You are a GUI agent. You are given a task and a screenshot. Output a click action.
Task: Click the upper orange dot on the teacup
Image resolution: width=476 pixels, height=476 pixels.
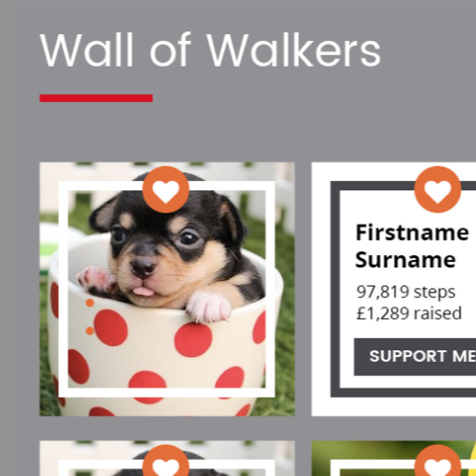[89, 303]
